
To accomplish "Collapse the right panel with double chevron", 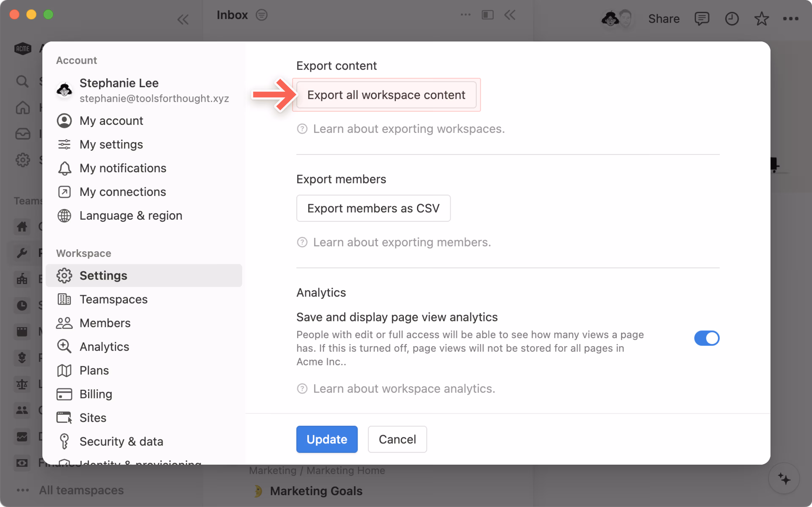I will [510, 15].
